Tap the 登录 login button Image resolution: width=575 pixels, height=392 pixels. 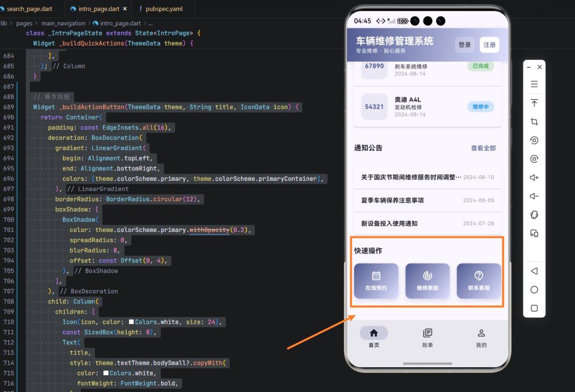pyautogui.click(x=464, y=45)
